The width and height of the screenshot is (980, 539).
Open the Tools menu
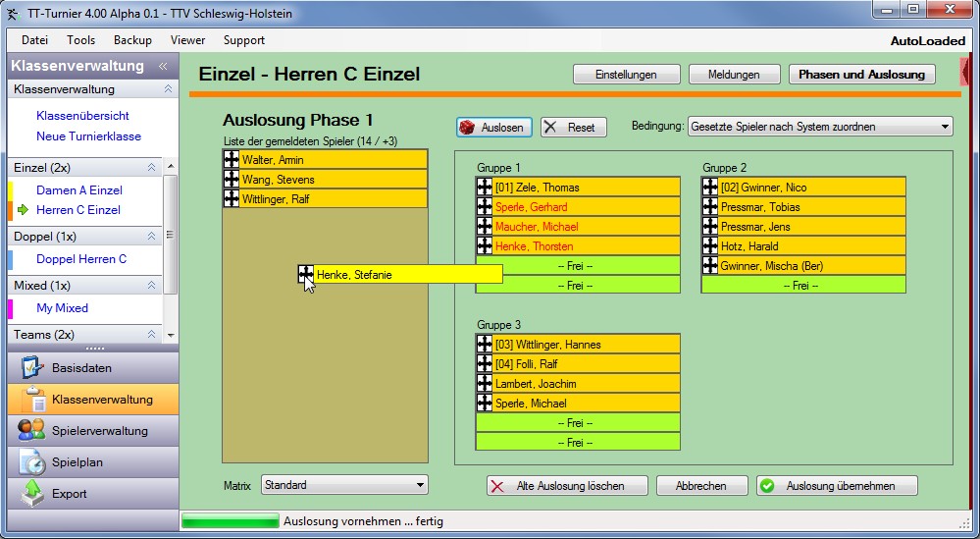pyautogui.click(x=80, y=40)
